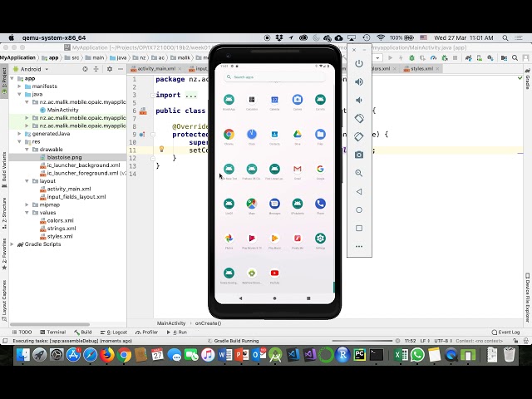Click emulator sidebar back triangle
The width and height of the screenshot is (532, 399).
tap(359, 192)
